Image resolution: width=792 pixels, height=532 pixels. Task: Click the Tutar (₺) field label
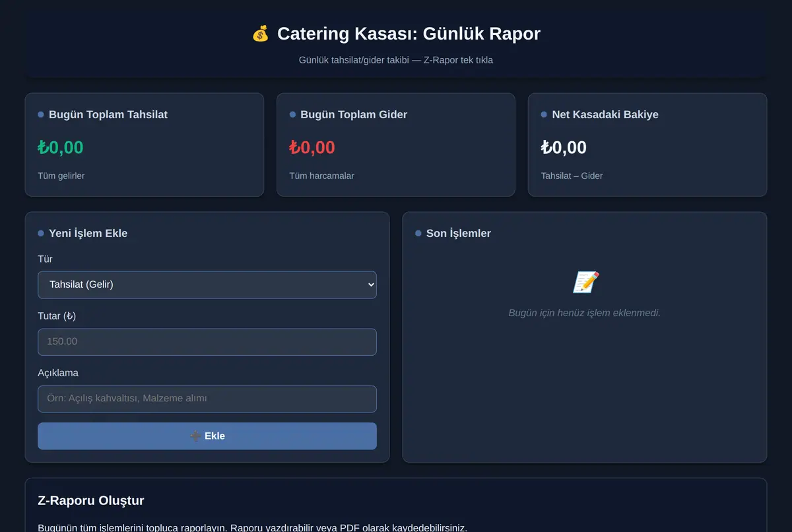[57, 316]
